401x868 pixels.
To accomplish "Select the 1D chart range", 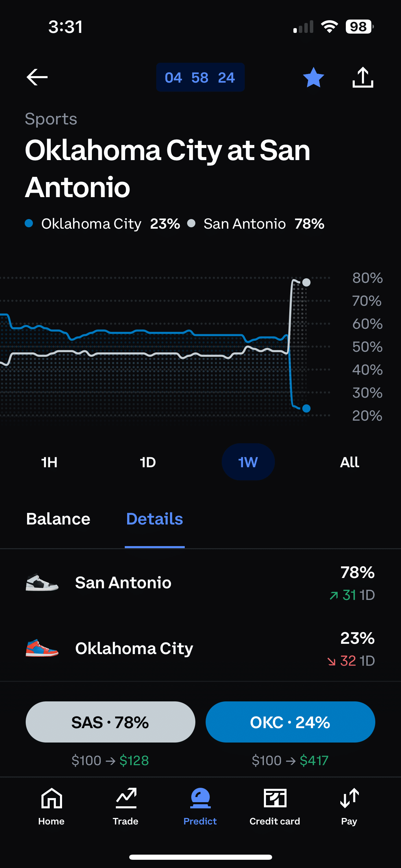I will pyautogui.click(x=148, y=462).
